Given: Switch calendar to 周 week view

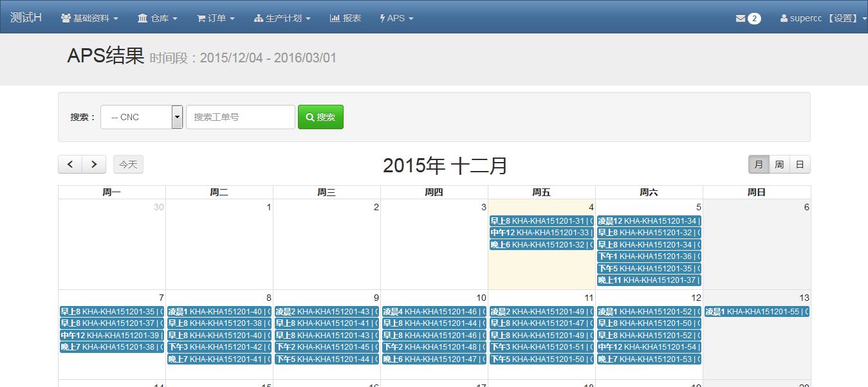Looking at the screenshot, I should [779, 165].
